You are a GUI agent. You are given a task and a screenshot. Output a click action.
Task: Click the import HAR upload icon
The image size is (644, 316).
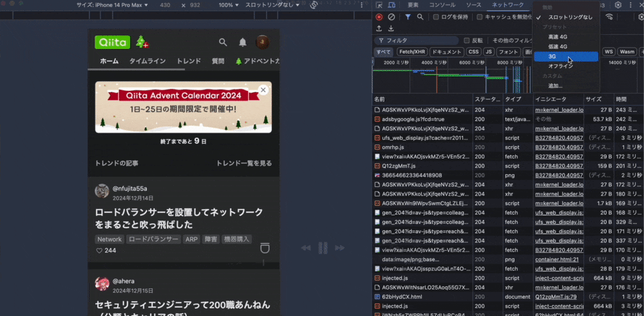pyautogui.click(x=379, y=28)
